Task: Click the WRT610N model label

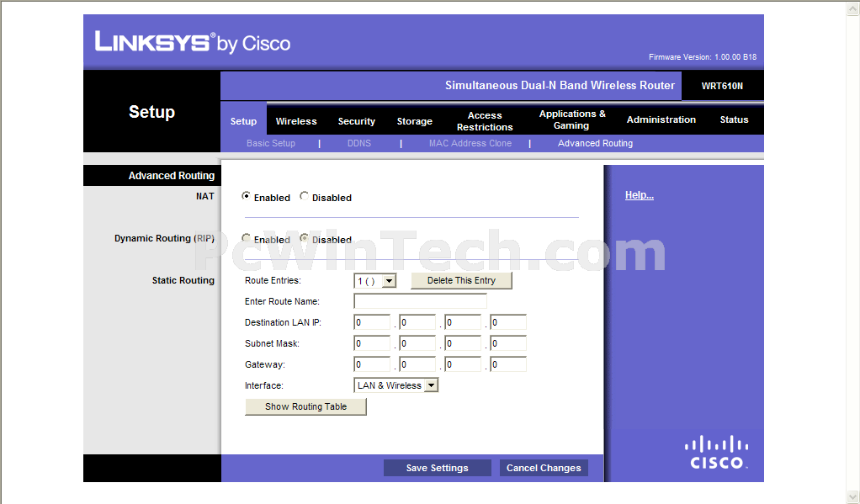Action: (722, 86)
